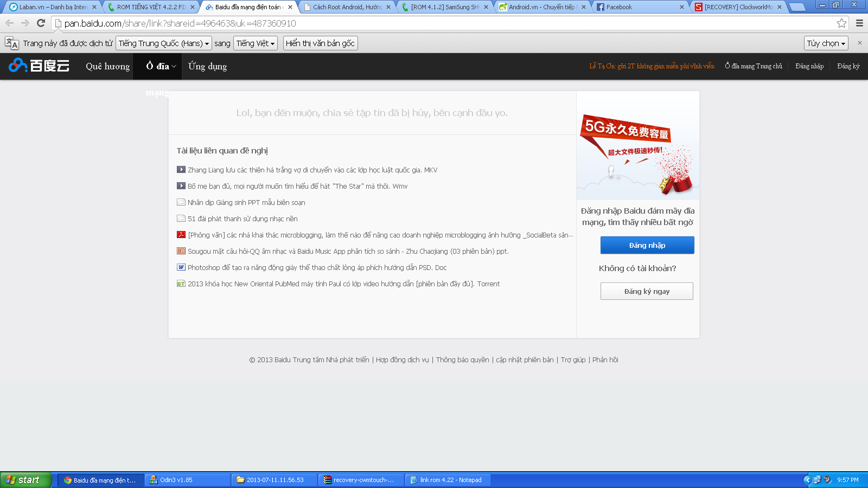Click the browser back arrow

click(9, 23)
